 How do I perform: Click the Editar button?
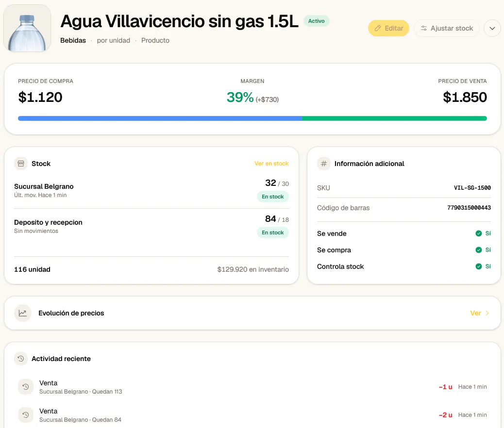[388, 28]
